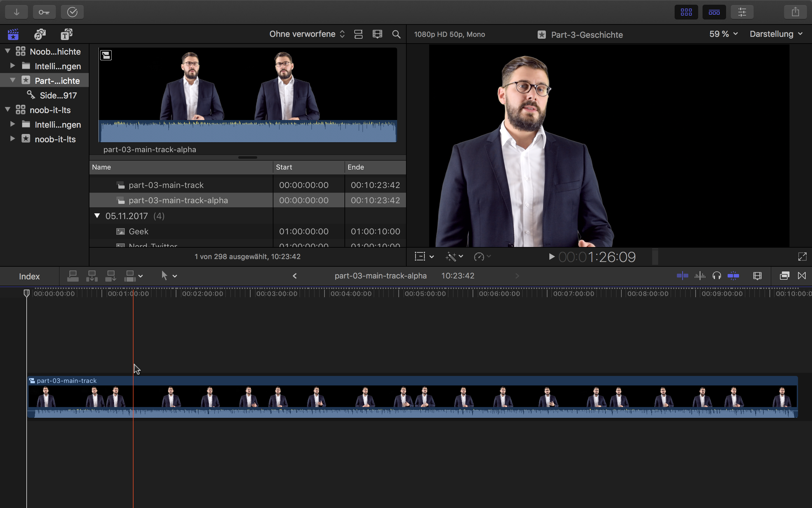Show the inspector panel
Viewport: 812px width, 508px height.
[x=742, y=12]
